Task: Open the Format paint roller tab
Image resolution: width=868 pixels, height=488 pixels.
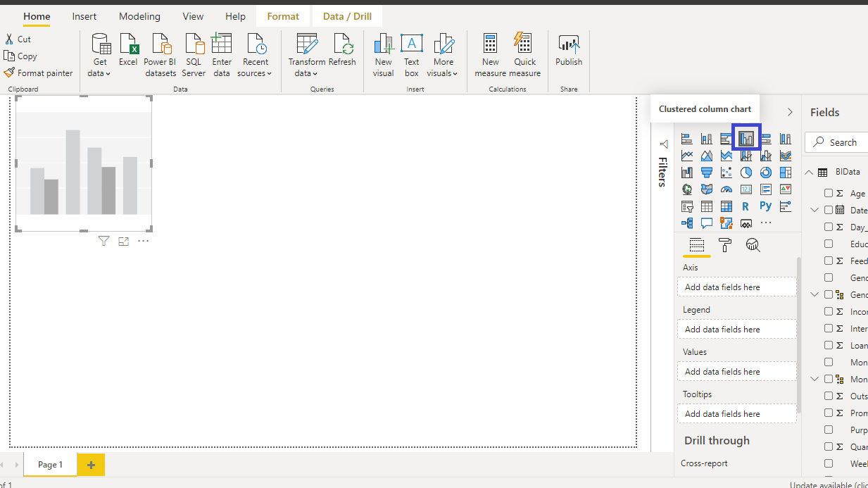Action: [x=724, y=245]
